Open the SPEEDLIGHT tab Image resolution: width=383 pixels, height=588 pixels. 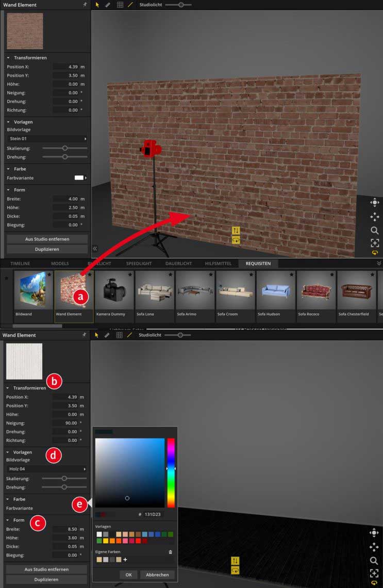(139, 263)
